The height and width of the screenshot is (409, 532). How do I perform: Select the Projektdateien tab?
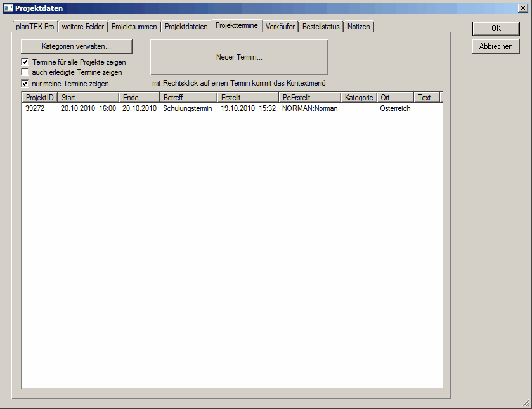(x=186, y=27)
